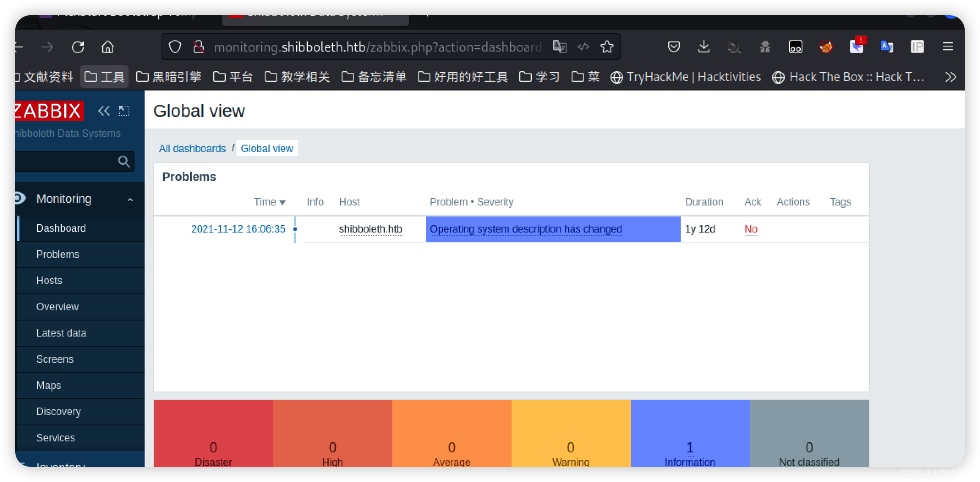Click the Problems sidebar icon
The width and height of the screenshot is (980, 482).
click(58, 255)
